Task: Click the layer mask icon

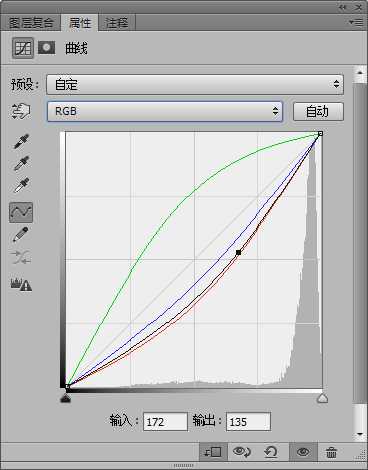Action: tap(47, 48)
